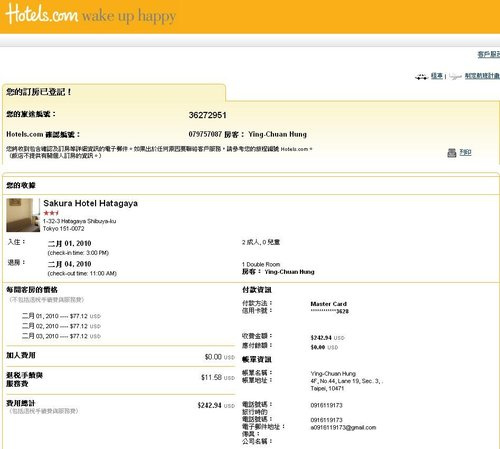The width and height of the screenshot is (500, 449).
Task: Click the star rating under hotel name
Action: click(x=51, y=213)
